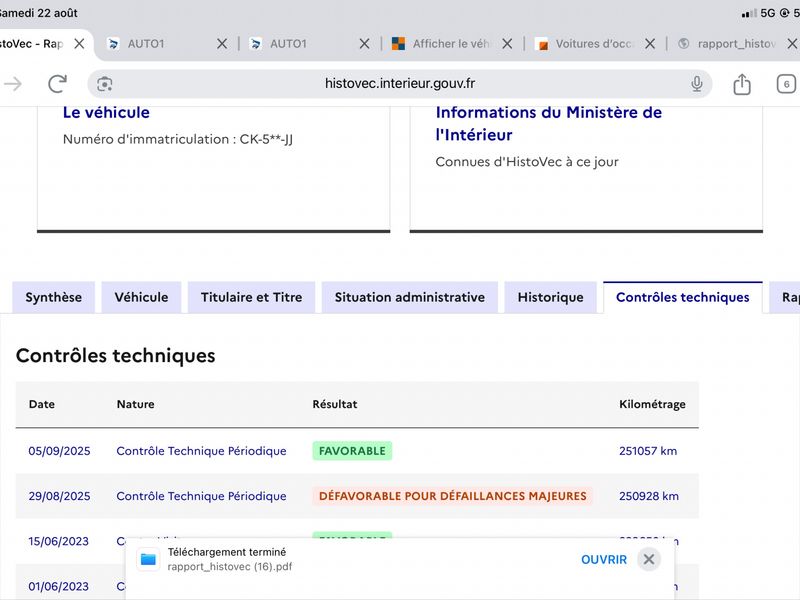The image size is (800, 600).
Task: Click Contrôle Technique Périodique for 05/09/2025
Action: pos(202,451)
